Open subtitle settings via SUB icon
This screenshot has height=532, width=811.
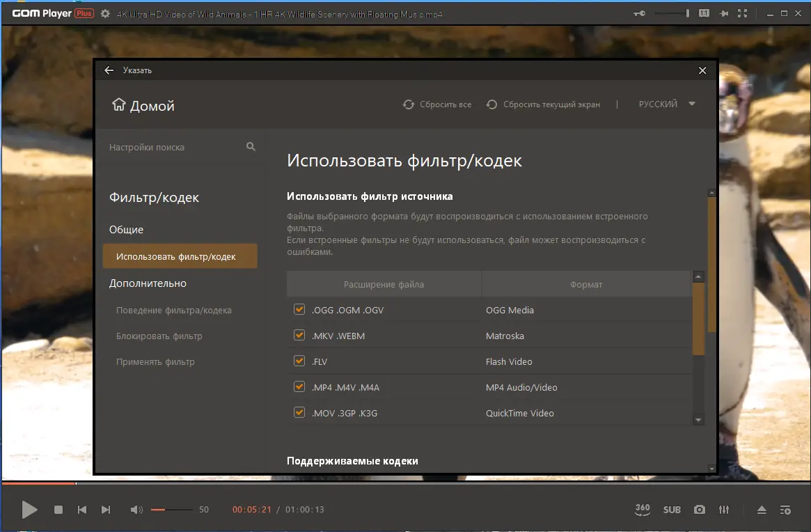[672, 510]
